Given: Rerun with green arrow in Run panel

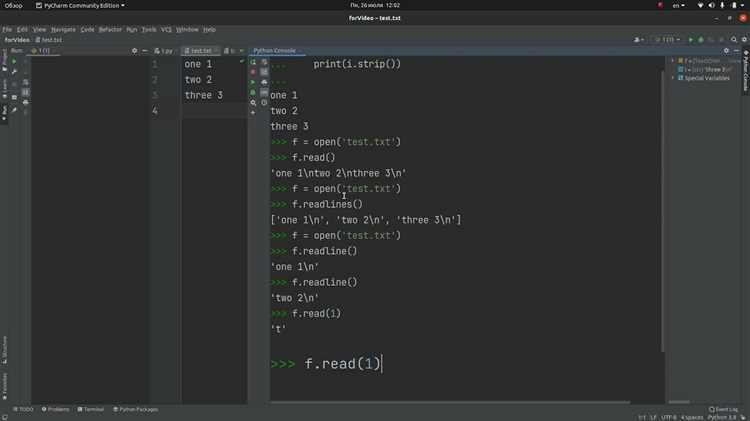Looking at the screenshot, I should click(x=14, y=62).
